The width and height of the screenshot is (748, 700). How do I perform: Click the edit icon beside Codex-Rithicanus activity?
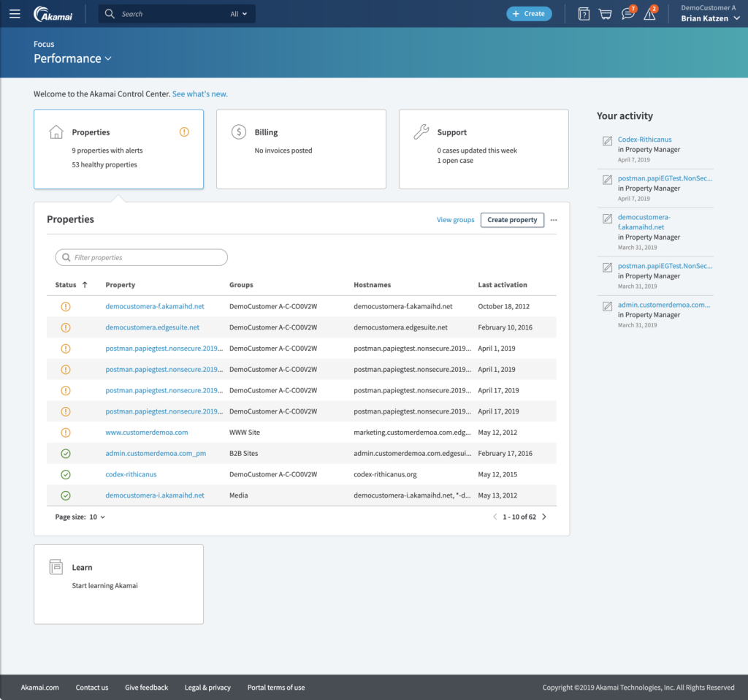[607, 141]
